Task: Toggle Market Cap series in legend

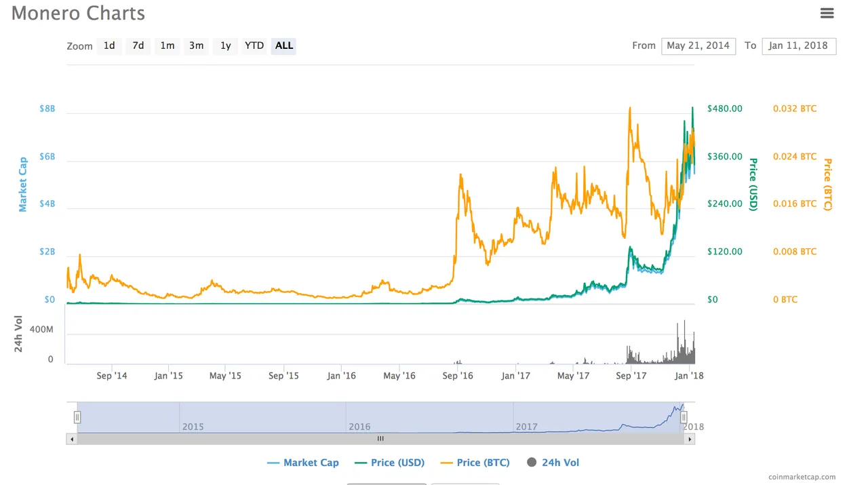Action: tap(303, 463)
